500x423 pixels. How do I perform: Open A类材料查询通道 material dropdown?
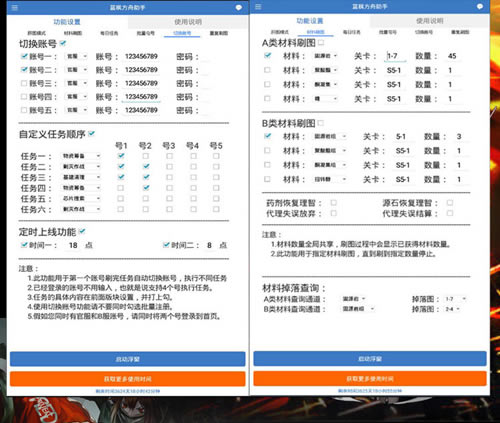(x=354, y=299)
